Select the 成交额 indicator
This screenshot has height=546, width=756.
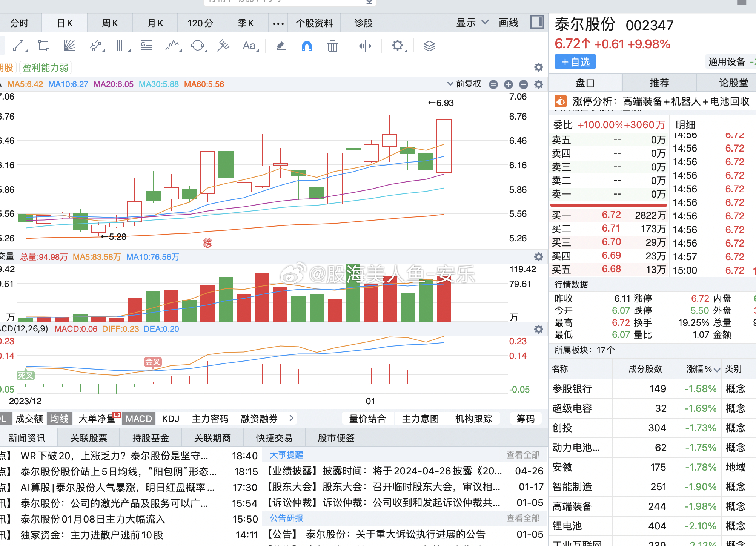point(29,419)
